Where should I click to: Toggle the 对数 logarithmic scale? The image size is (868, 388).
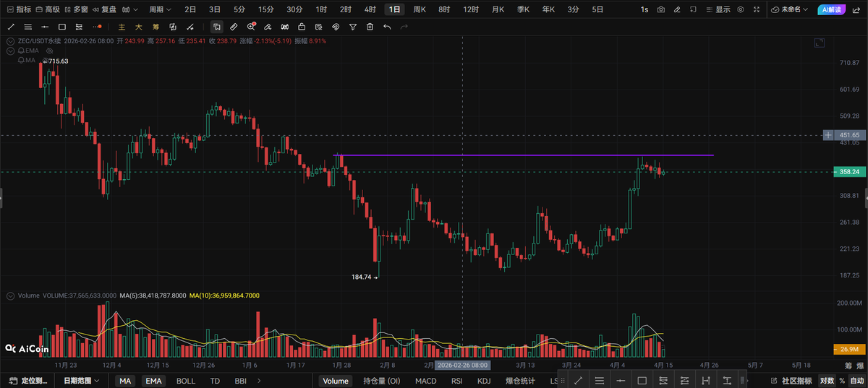827,381
